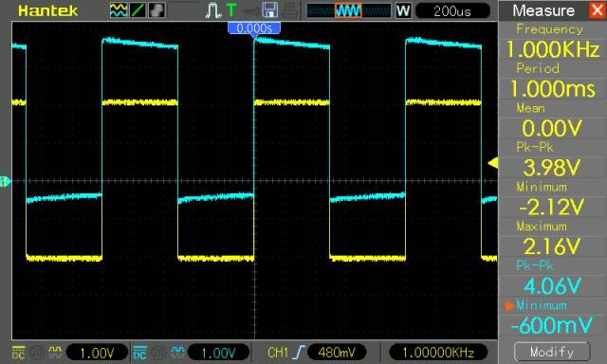The width and height of the screenshot is (607, 364).
Task: Click the floppy disk save icon
Action: coord(269,10)
